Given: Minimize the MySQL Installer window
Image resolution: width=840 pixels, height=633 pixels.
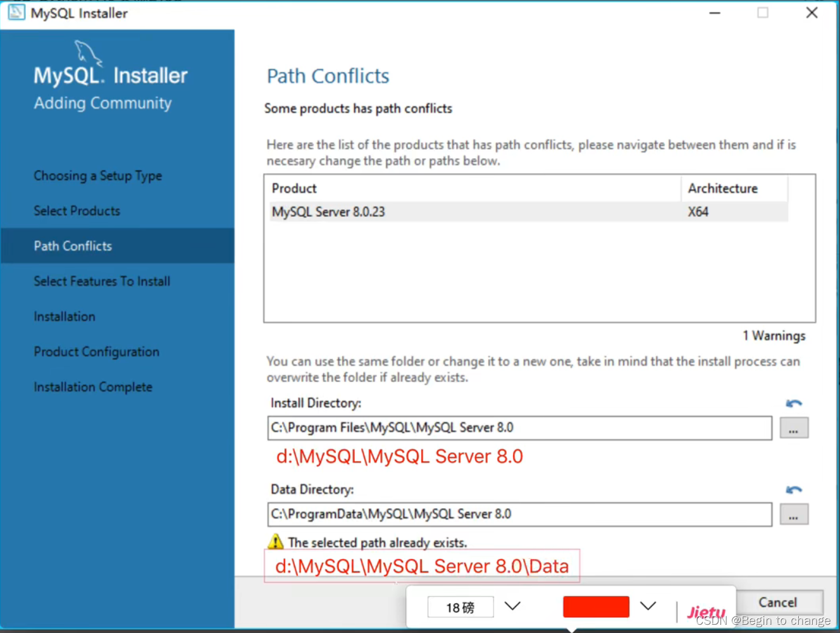Looking at the screenshot, I should coord(715,13).
